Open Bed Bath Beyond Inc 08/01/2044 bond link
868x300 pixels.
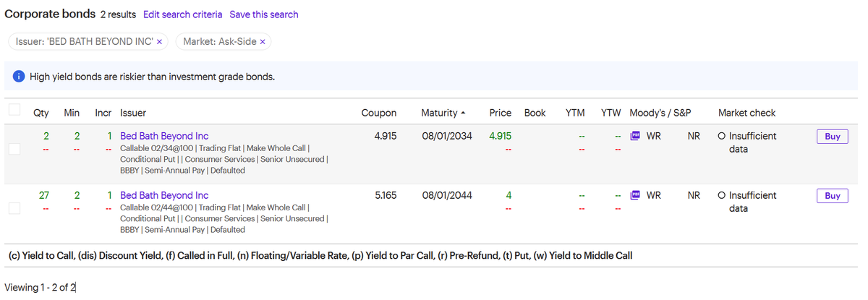[x=164, y=195]
